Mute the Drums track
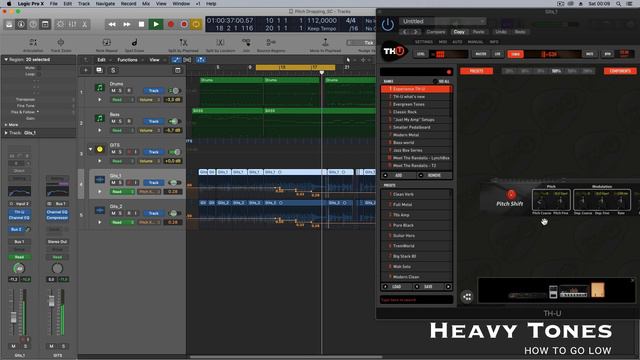The image size is (640, 360). [113, 91]
